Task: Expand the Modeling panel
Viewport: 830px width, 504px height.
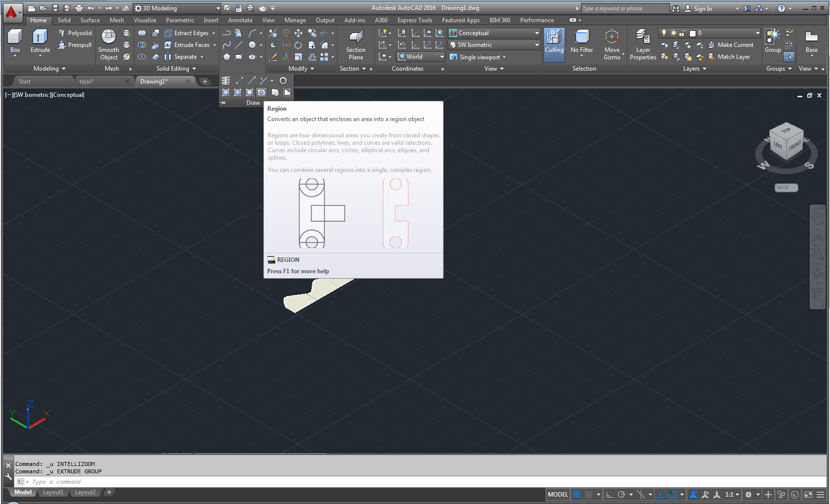Action: click(x=49, y=69)
